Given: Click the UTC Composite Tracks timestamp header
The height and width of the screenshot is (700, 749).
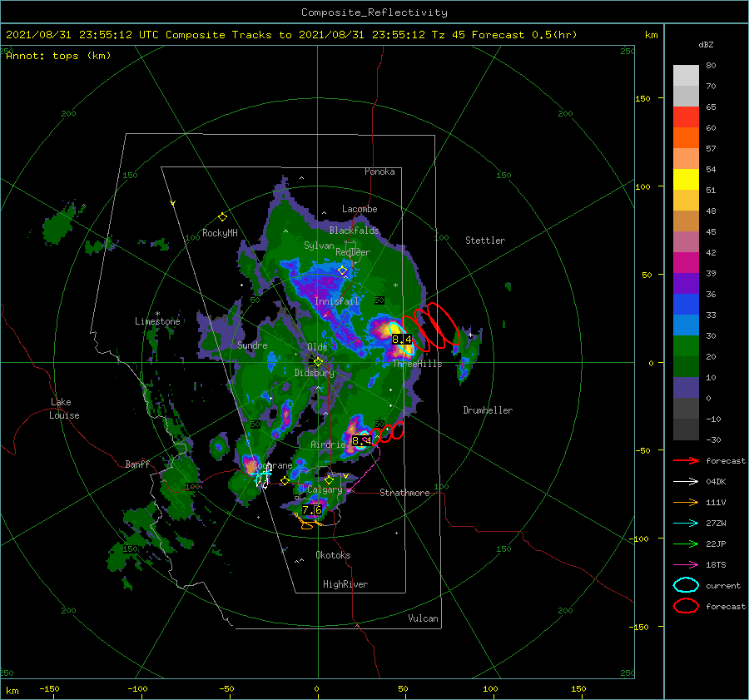Looking at the screenshot, I should [x=291, y=35].
